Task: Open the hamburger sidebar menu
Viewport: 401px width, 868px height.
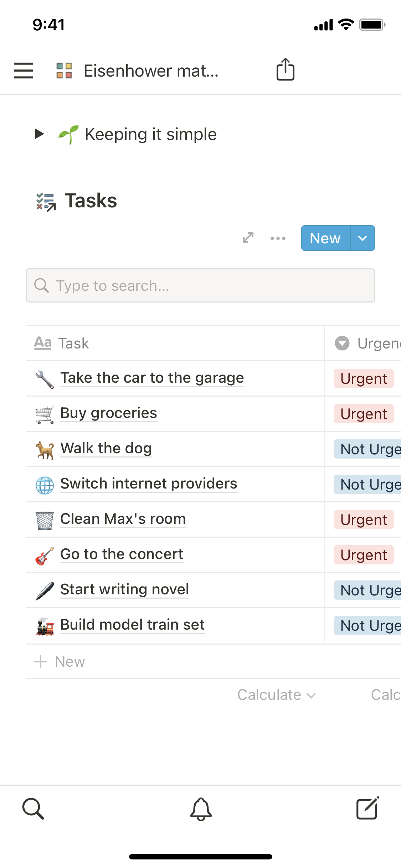Action: click(24, 70)
